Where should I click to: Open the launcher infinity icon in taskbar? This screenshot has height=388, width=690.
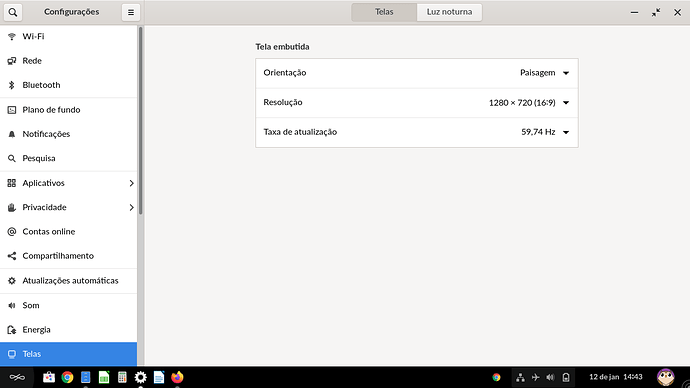coord(17,377)
